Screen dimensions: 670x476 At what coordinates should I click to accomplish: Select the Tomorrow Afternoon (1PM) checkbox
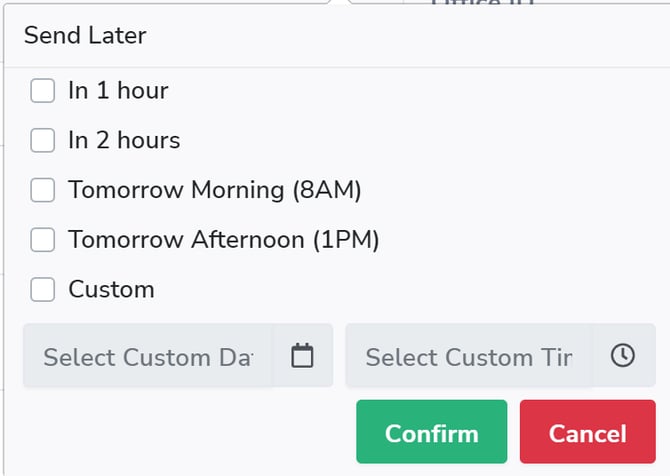(42, 240)
